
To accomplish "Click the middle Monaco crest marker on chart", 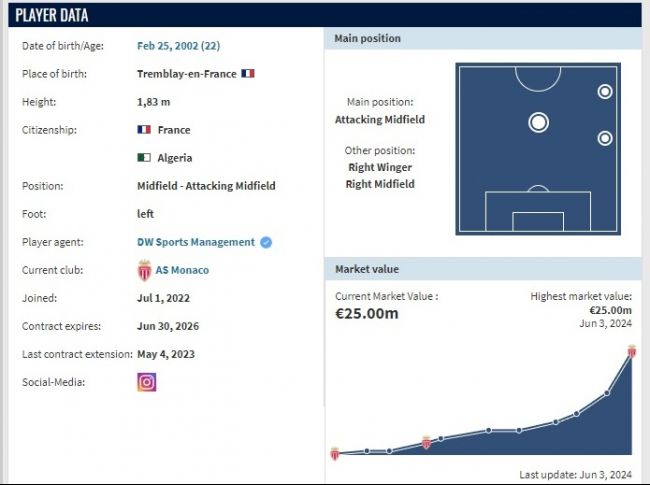I will click(x=426, y=442).
